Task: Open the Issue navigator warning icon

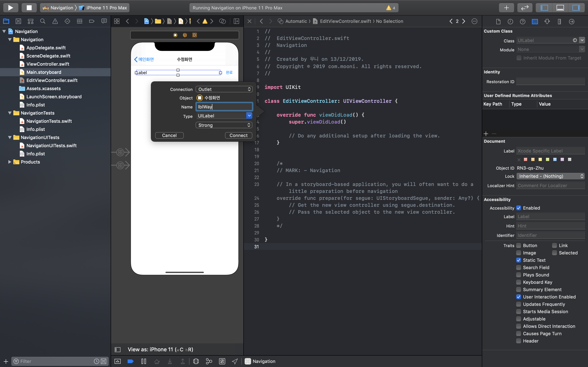Action: [55, 21]
